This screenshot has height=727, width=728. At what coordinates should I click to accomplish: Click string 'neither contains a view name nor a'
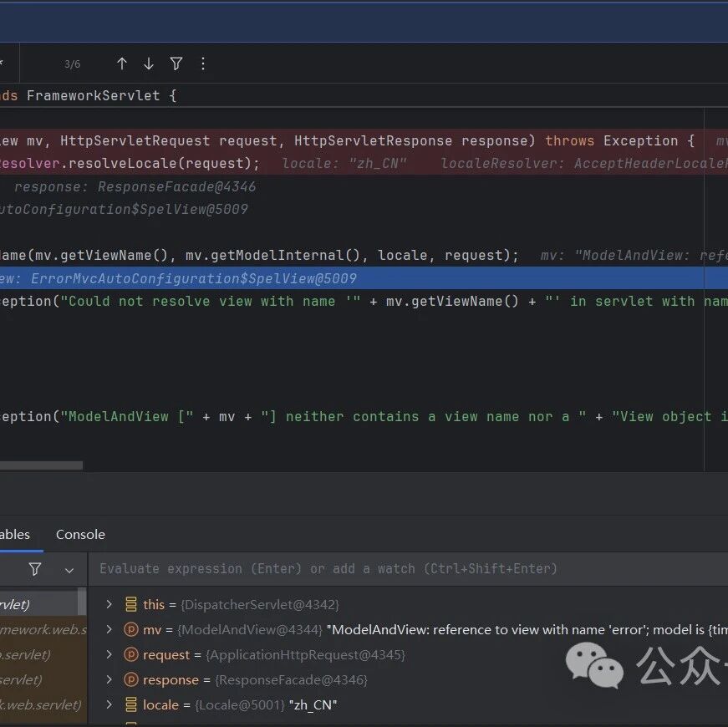click(428, 416)
